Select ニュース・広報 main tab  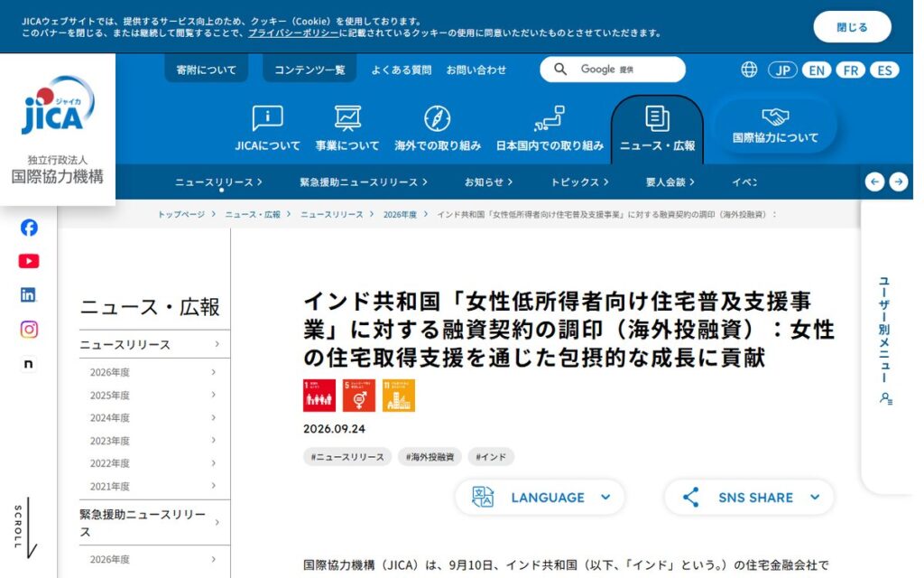tap(657, 130)
